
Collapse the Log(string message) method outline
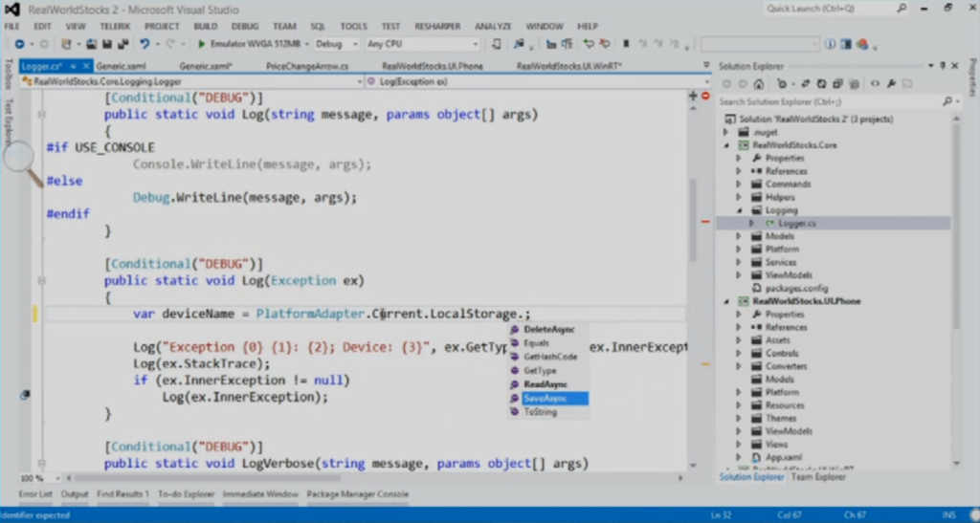click(41, 114)
